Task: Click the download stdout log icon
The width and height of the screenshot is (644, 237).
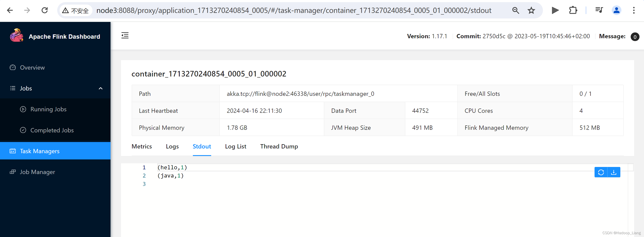Action: pyautogui.click(x=613, y=172)
